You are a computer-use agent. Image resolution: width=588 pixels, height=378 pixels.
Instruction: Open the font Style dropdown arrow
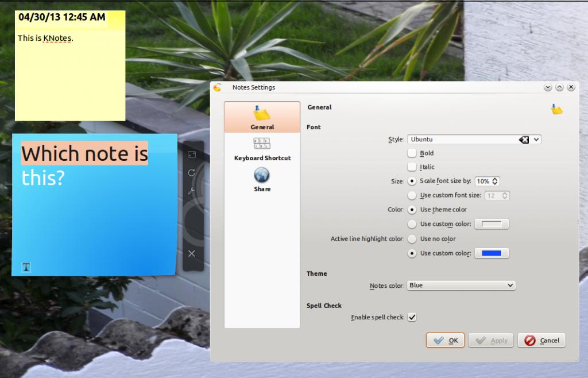[x=536, y=140]
